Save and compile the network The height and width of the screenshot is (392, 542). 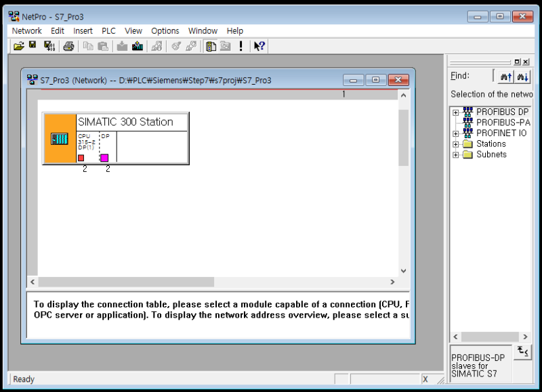49,45
